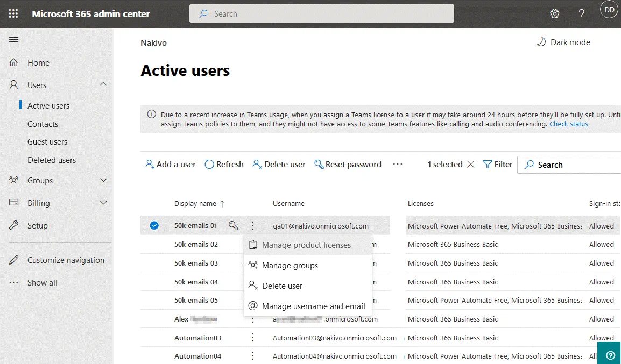621x364 pixels.
Task: Click the Check status link in the notice
Action: point(568,124)
